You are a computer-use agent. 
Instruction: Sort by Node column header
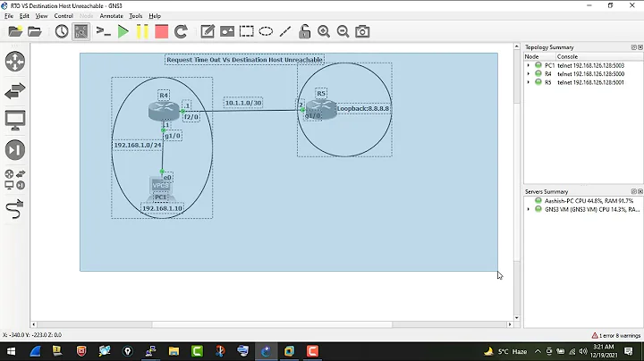point(539,56)
